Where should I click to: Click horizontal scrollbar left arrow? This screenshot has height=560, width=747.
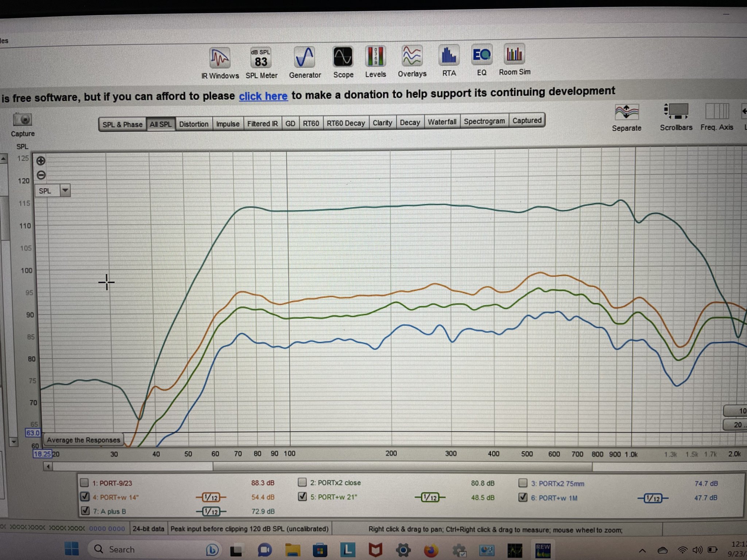[48, 466]
